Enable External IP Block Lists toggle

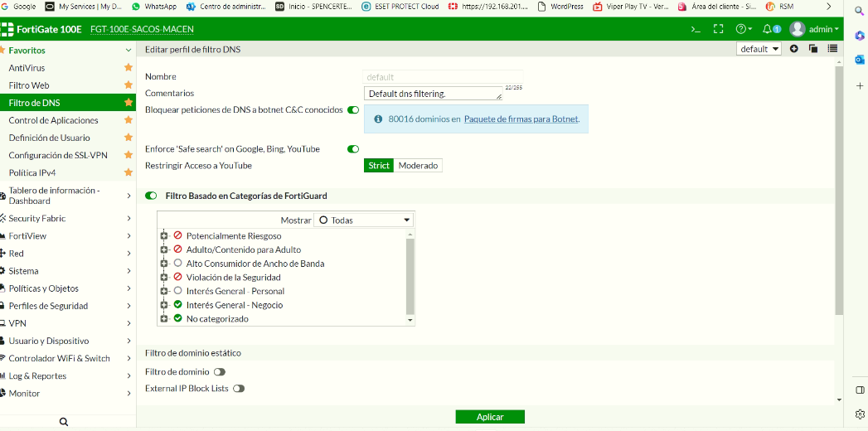pos(239,389)
